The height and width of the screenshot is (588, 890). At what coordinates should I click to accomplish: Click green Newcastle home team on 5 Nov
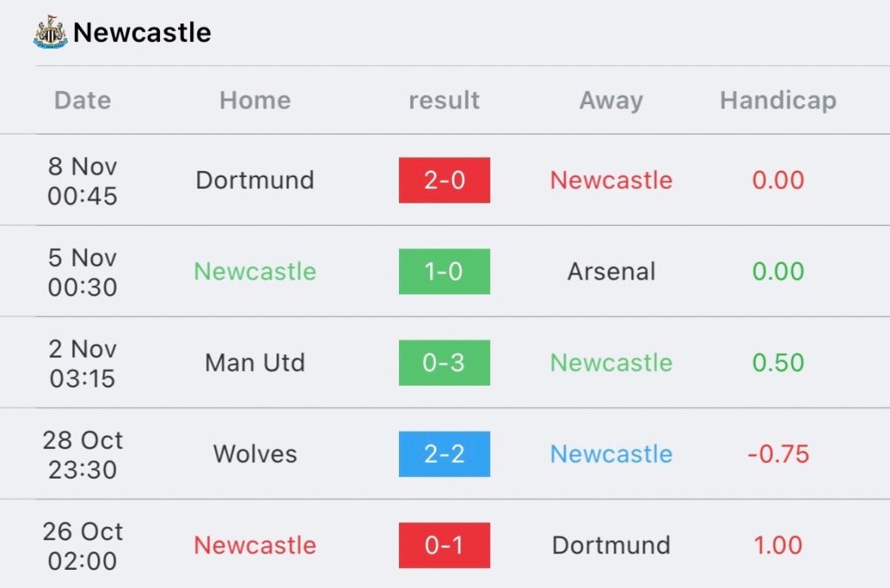(x=255, y=272)
